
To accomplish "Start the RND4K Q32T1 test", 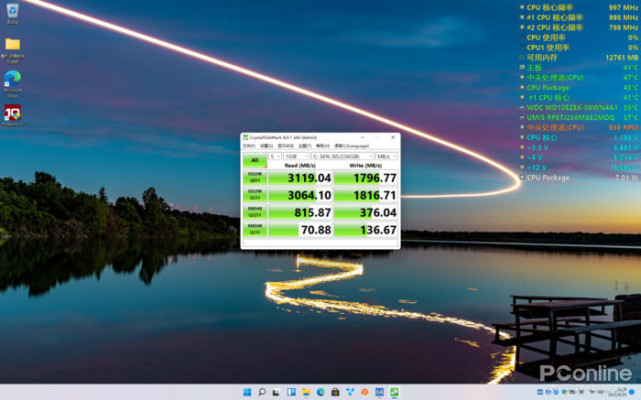I will pos(254,212).
